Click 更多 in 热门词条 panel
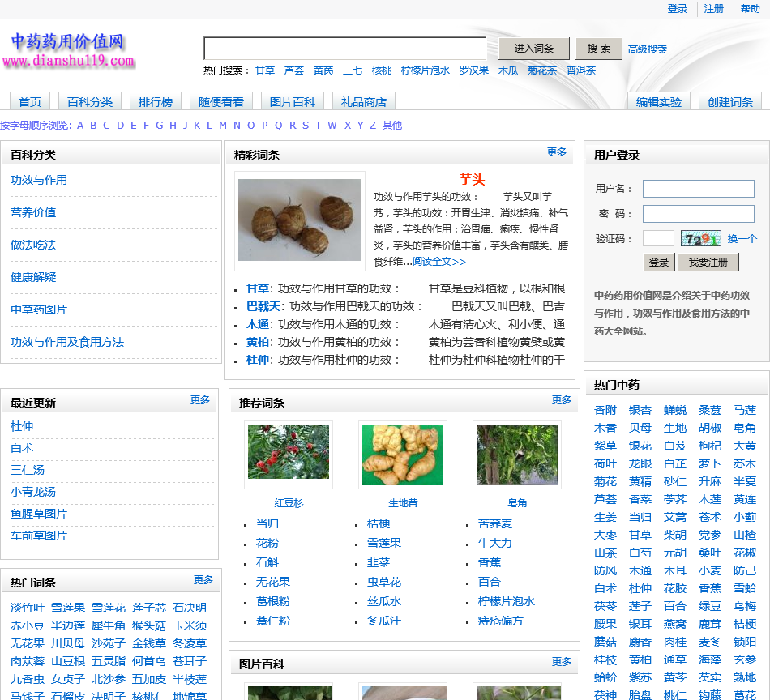This screenshot has width=770, height=700. [203, 580]
